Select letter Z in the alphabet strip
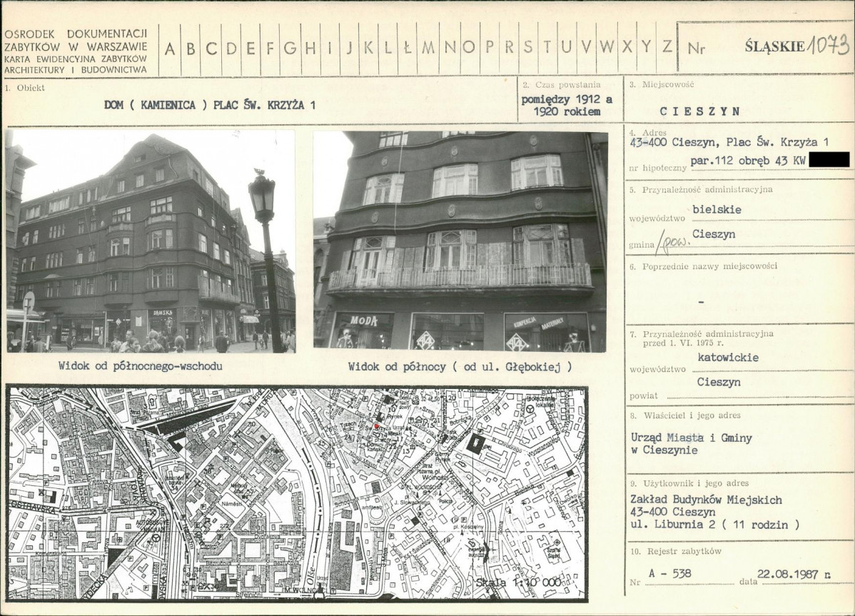 point(667,47)
